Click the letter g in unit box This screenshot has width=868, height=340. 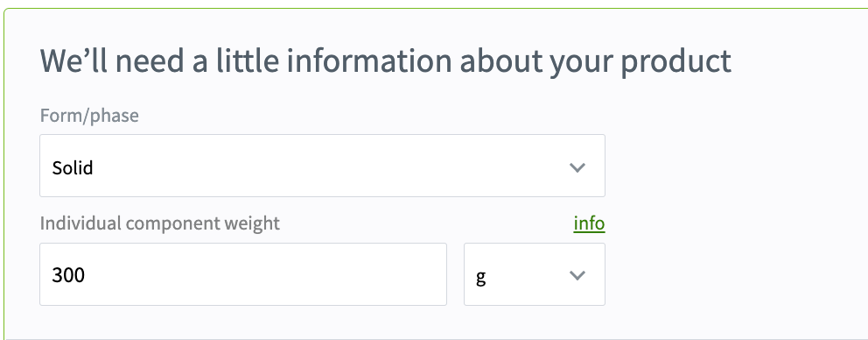(480, 277)
